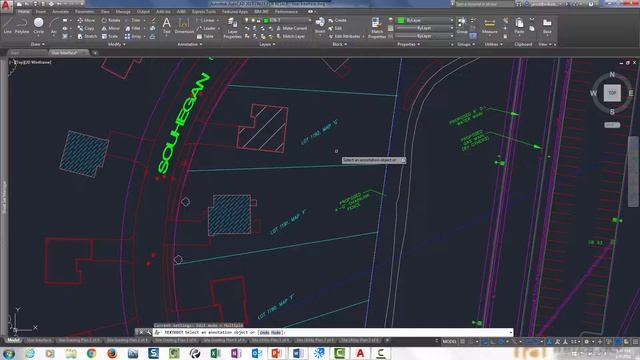Image resolution: width=640 pixels, height=360 pixels.
Task: Expand the Block panel
Action: coord(339,44)
